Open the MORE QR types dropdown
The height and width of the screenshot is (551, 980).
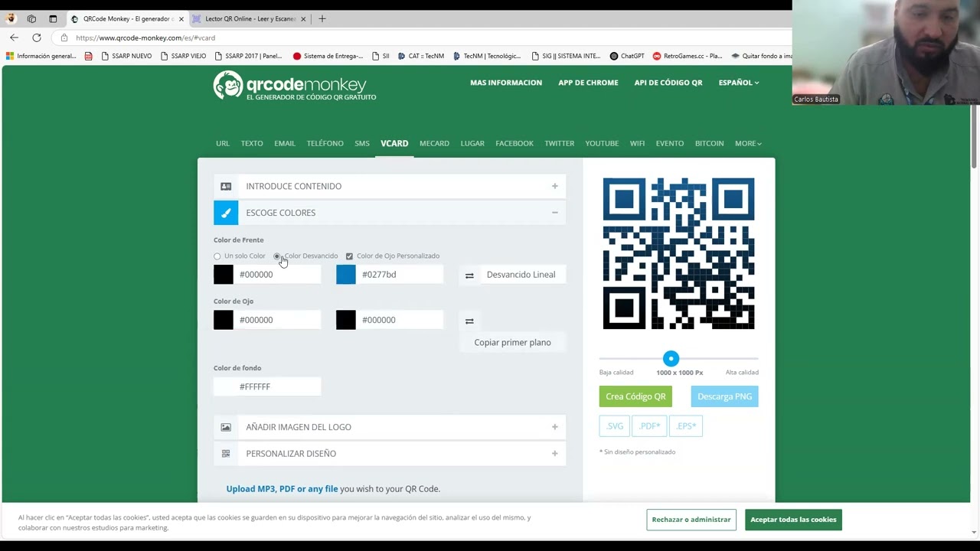click(x=748, y=143)
